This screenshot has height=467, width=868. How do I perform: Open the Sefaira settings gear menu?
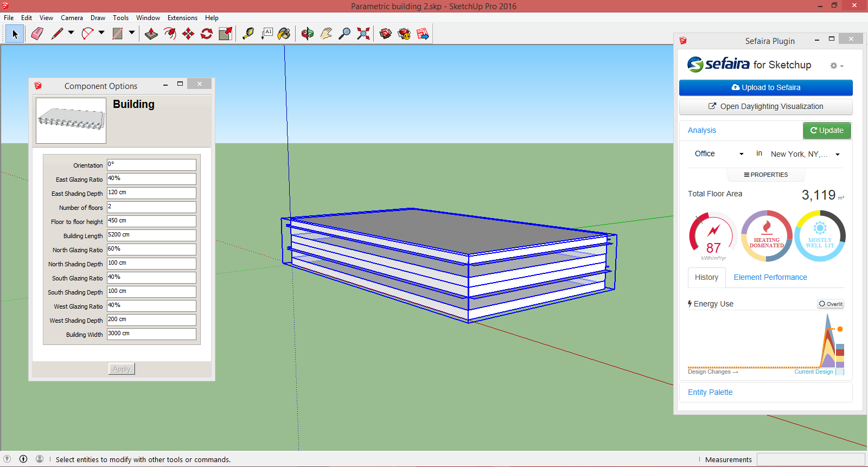[837, 66]
